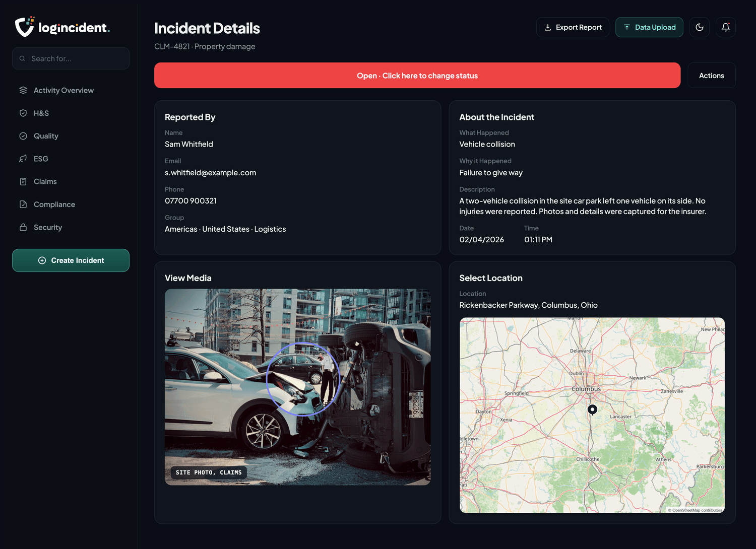Open the Compliance section
The width and height of the screenshot is (756, 549).
point(71,204)
